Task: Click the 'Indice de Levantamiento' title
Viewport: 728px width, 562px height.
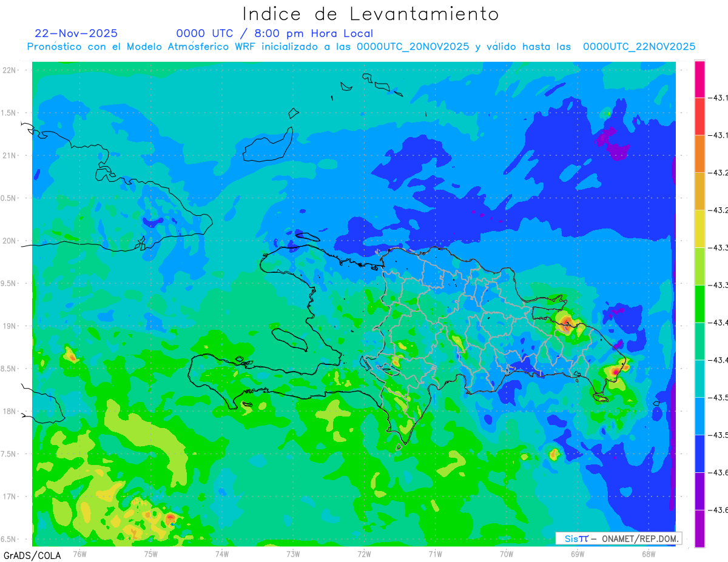Action: coord(371,13)
